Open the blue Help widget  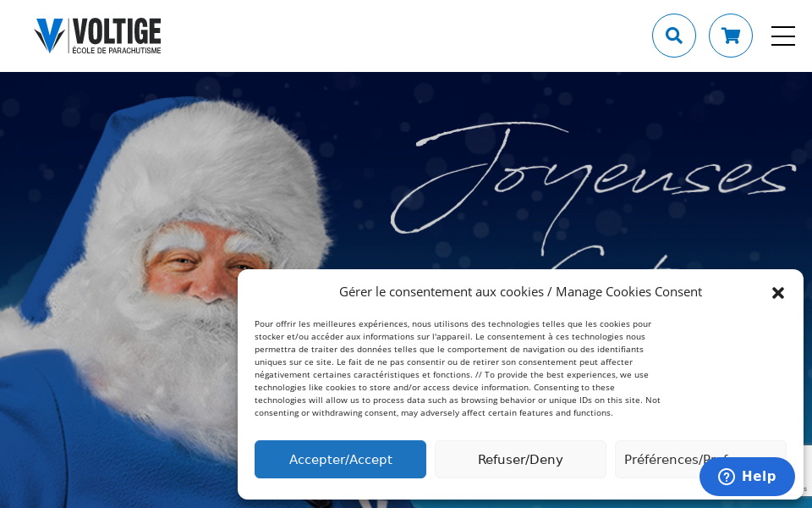747,477
